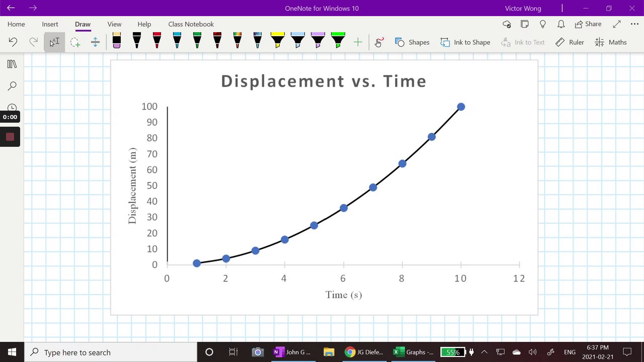
Task: Click the Ink to Text button
Action: tap(523, 42)
